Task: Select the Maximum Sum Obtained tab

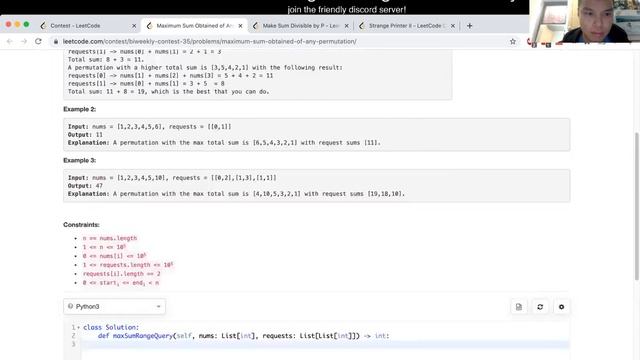Action: 194,26
